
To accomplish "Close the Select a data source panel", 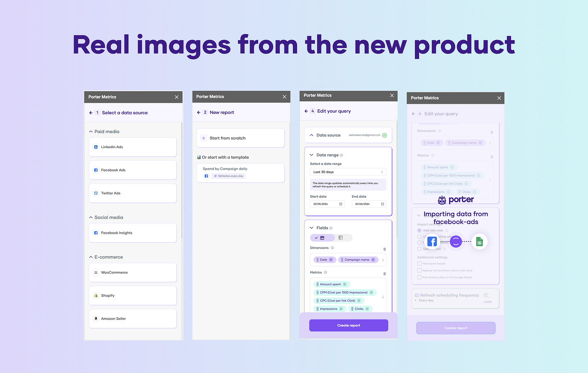I will point(176,97).
